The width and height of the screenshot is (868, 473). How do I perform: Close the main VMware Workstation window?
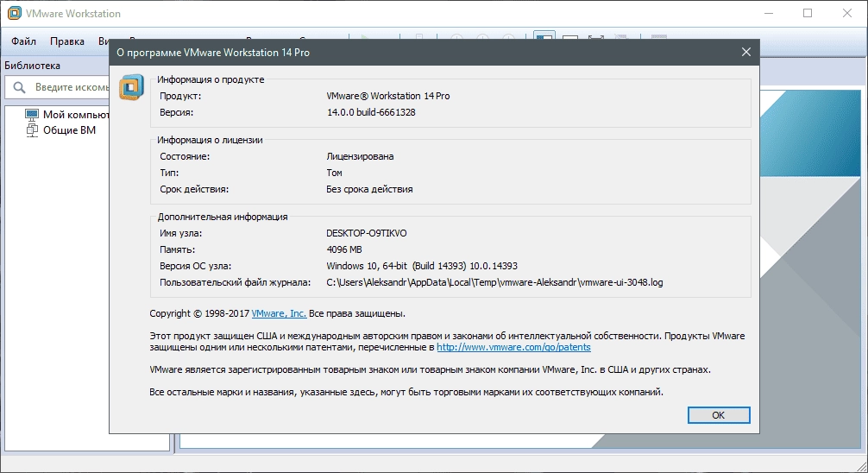847,13
